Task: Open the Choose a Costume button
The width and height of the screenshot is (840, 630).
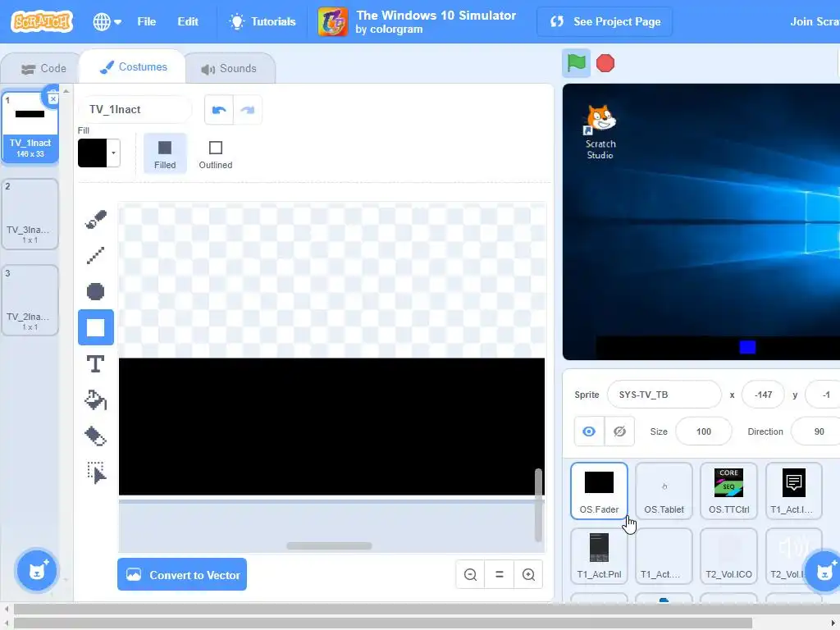Action: pos(36,571)
